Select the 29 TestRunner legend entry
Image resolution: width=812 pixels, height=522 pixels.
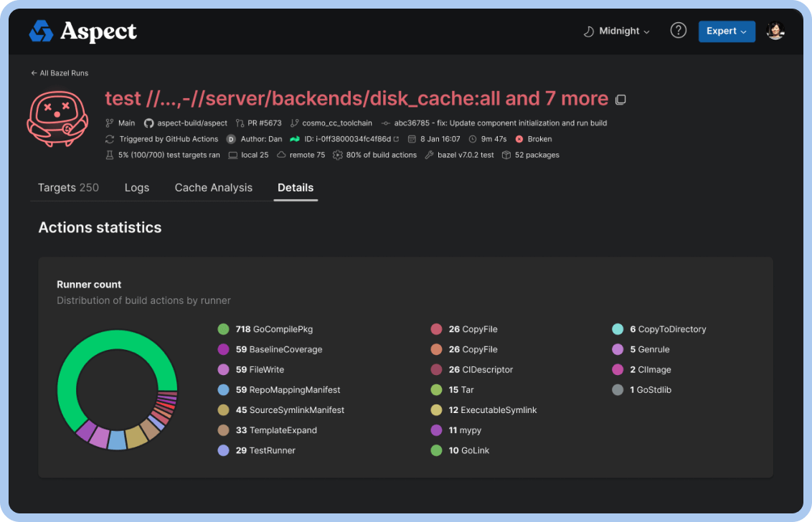click(x=256, y=450)
